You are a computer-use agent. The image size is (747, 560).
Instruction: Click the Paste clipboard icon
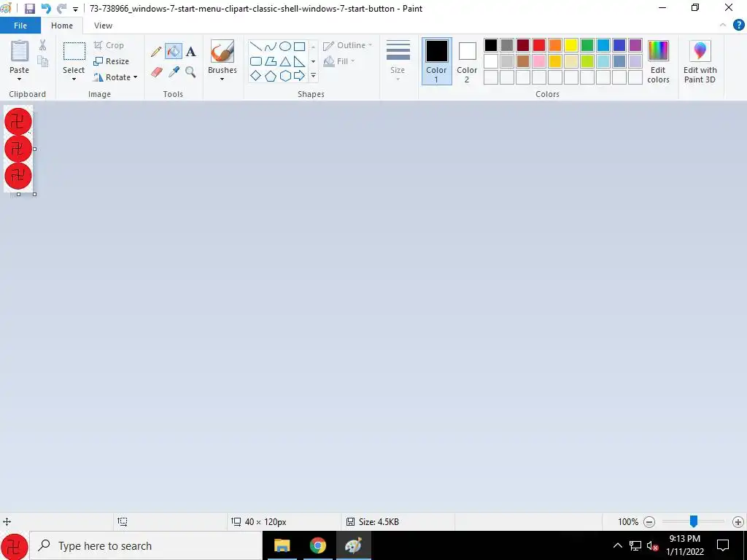[20, 51]
